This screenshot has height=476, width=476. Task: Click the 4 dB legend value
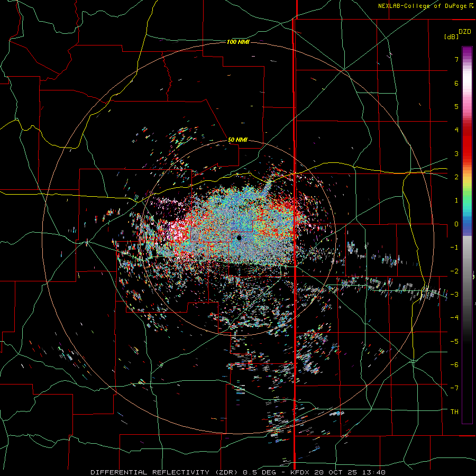(x=456, y=130)
